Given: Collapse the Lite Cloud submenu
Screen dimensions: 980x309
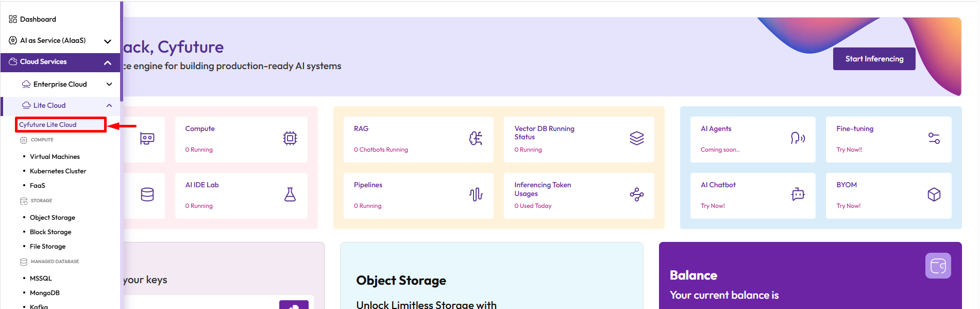Looking at the screenshot, I should point(109,105).
